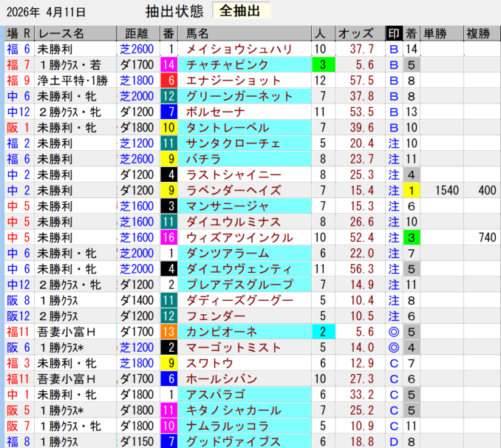The height and width of the screenshot is (448, 501).
Task: Click the 全抽出 extraction status field
Action: coord(242,10)
